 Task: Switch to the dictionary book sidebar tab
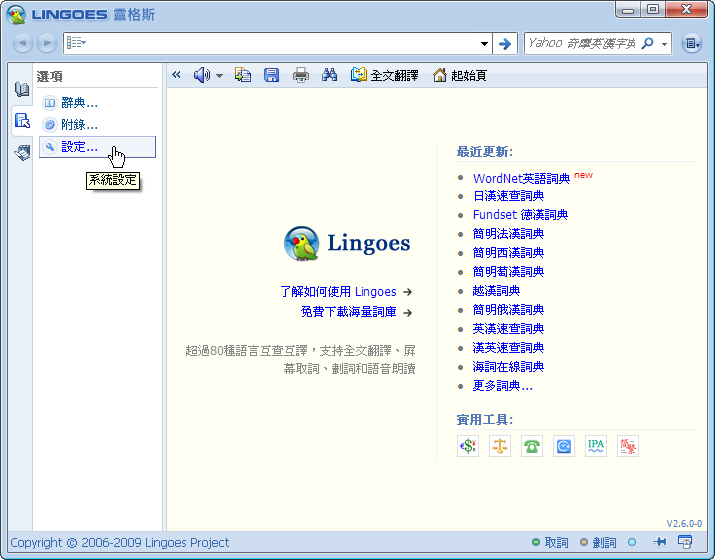coord(21,89)
